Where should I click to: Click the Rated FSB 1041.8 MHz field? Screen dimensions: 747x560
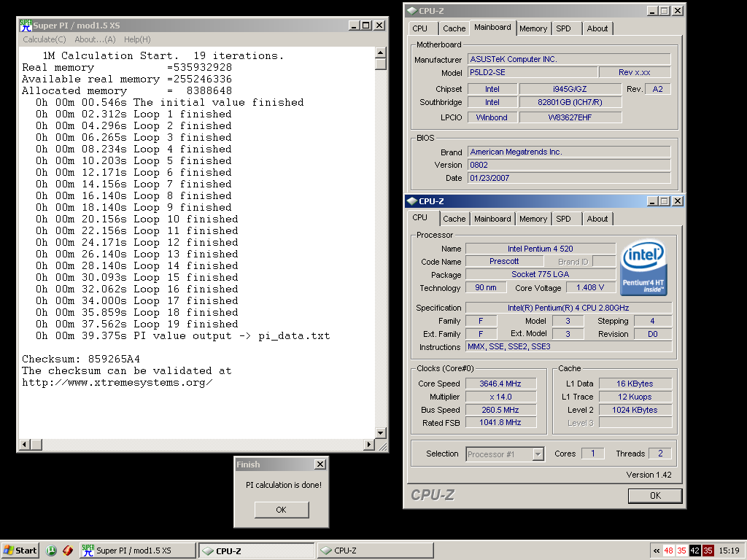click(500, 422)
